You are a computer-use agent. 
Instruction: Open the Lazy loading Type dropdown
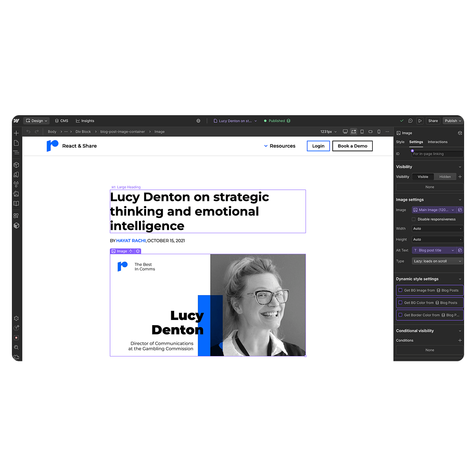437,261
